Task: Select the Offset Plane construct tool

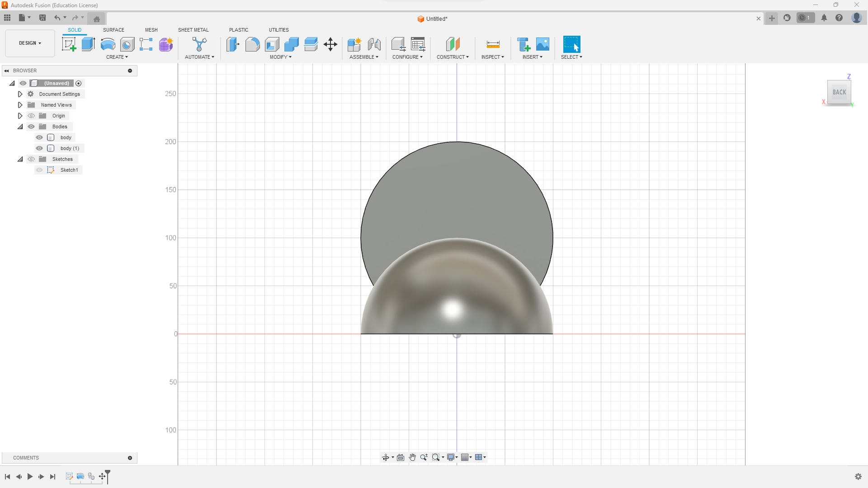Action: (x=453, y=44)
